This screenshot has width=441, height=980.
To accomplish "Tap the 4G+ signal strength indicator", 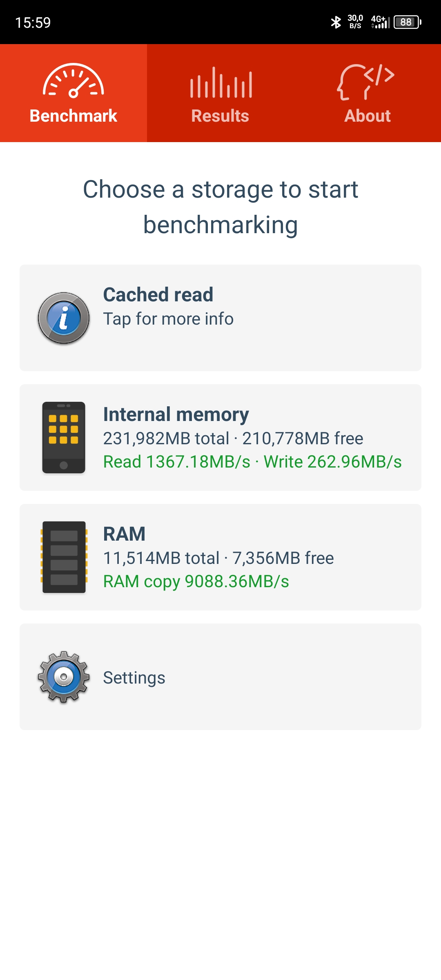I will (380, 22).
